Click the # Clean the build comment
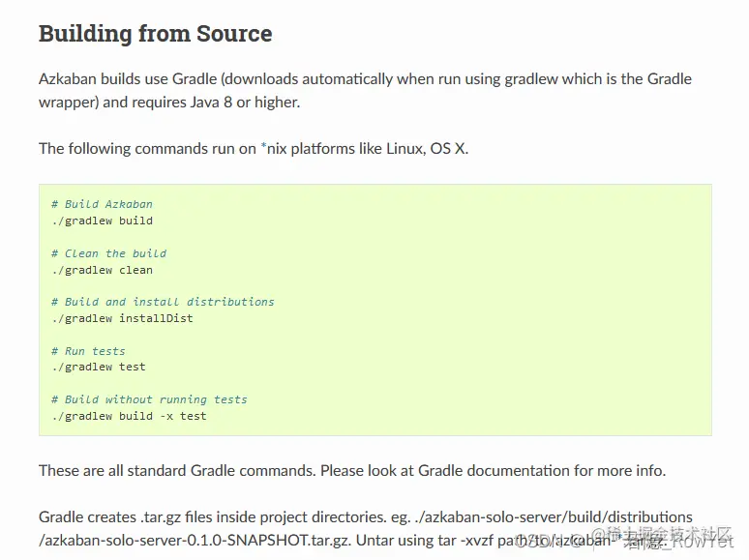This screenshot has width=749, height=560. 108,253
